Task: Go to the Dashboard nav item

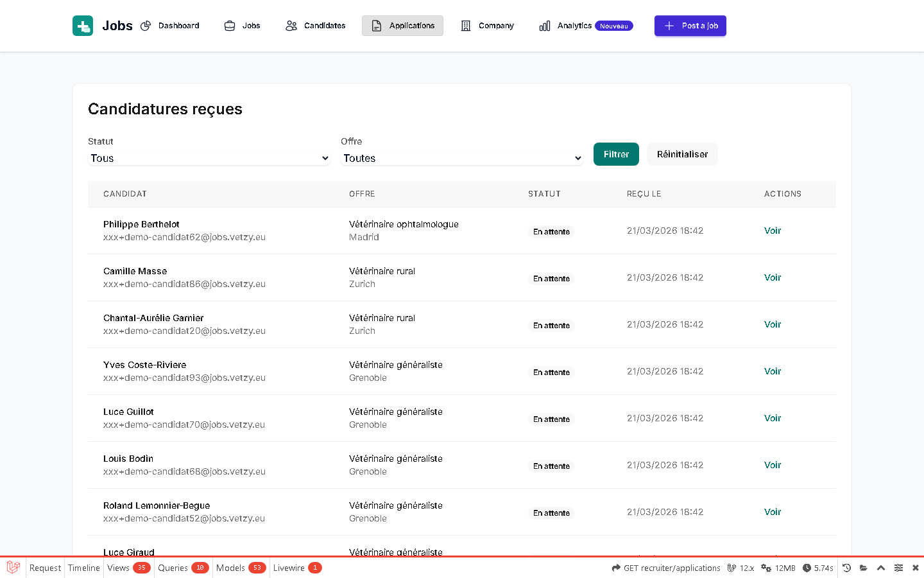Action: click(170, 26)
